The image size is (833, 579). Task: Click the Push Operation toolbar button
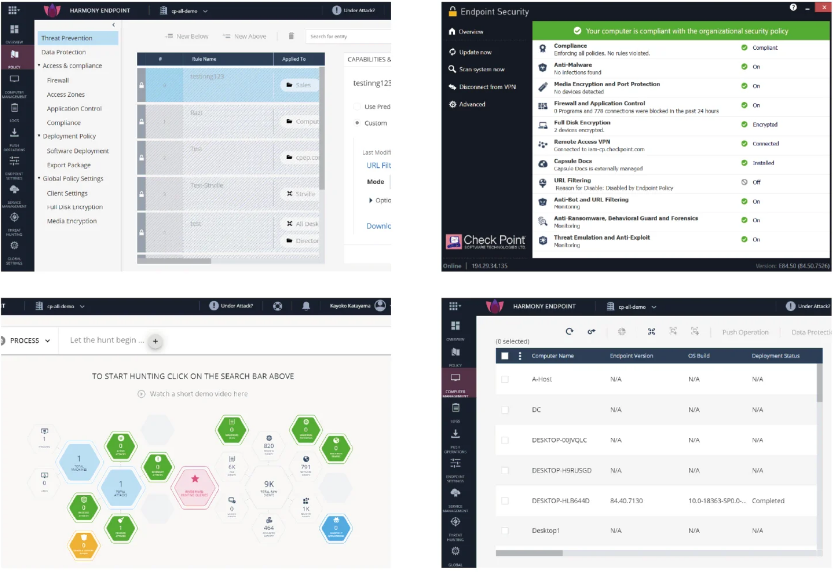click(x=745, y=332)
